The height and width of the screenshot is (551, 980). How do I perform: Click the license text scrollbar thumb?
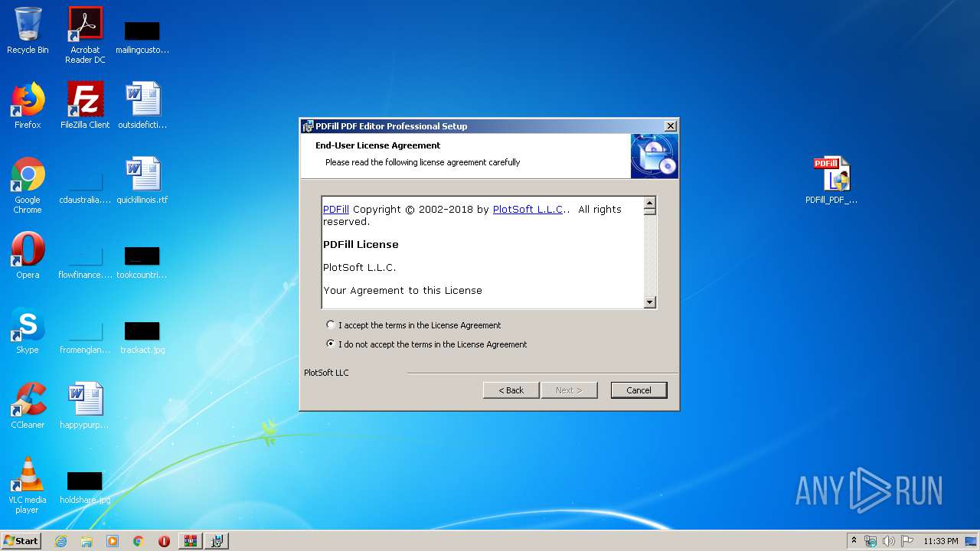click(x=650, y=212)
